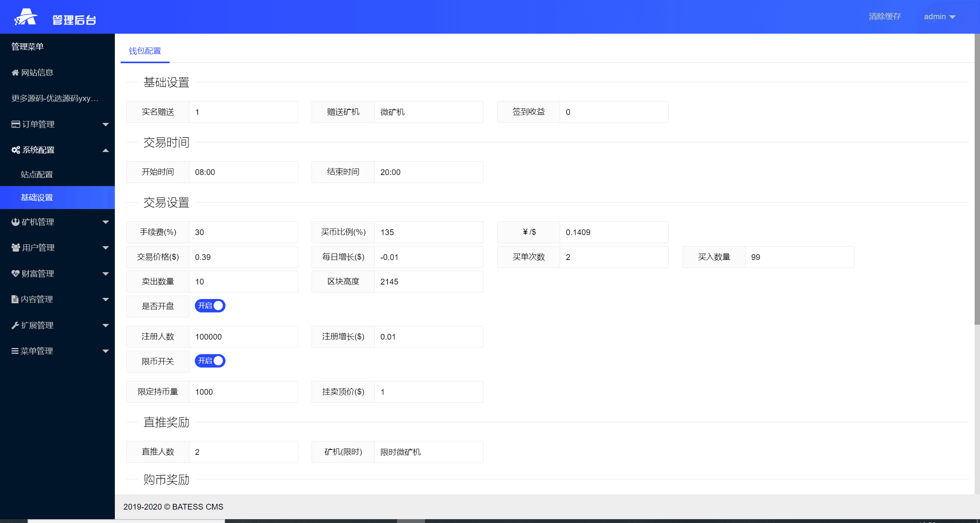Select the 钱包配置 tab
Viewport: 980px width, 523px height.
pyautogui.click(x=145, y=51)
